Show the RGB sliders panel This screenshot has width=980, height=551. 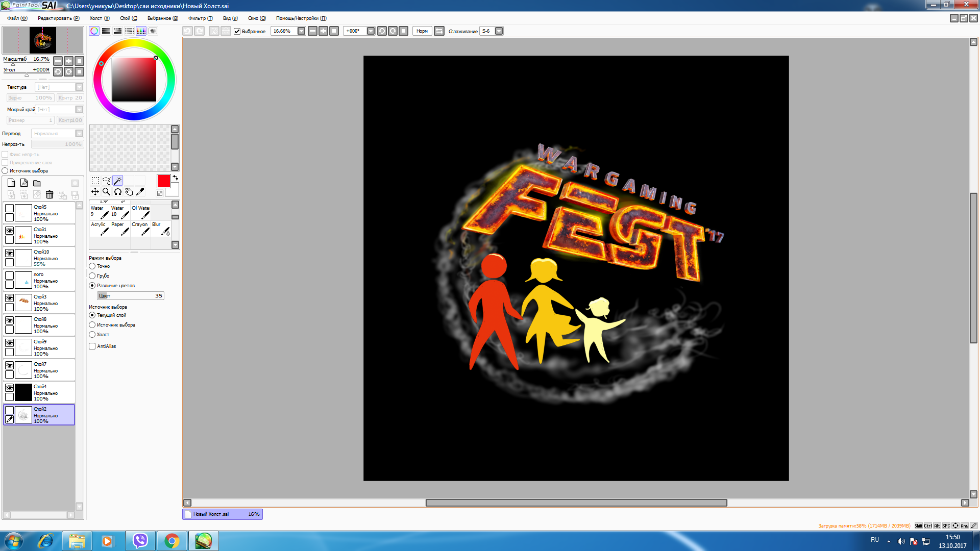point(106,31)
